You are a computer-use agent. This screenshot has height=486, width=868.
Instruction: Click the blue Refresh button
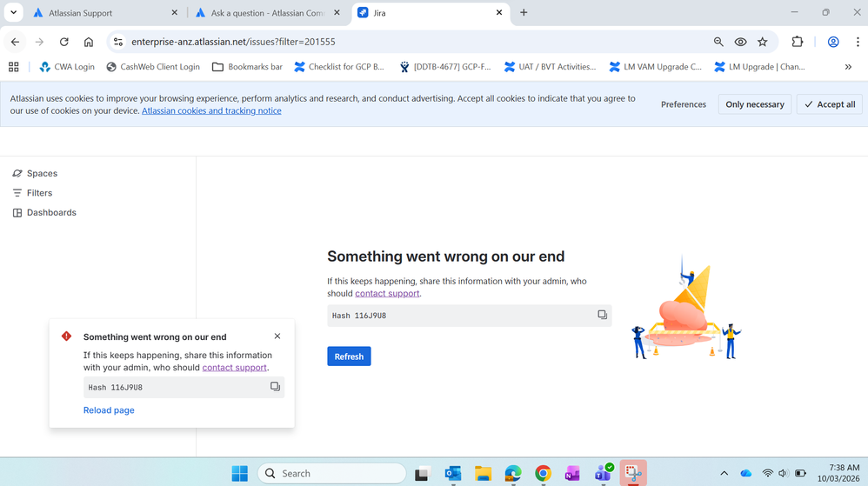(x=349, y=356)
